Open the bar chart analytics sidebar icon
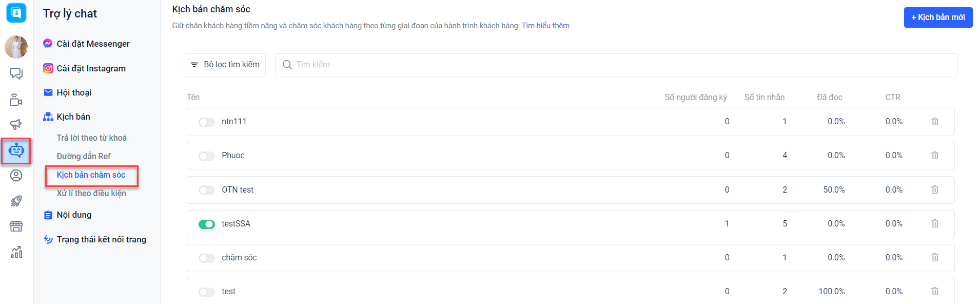Image resolution: width=980 pixels, height=304 pixels. point(16,252)
